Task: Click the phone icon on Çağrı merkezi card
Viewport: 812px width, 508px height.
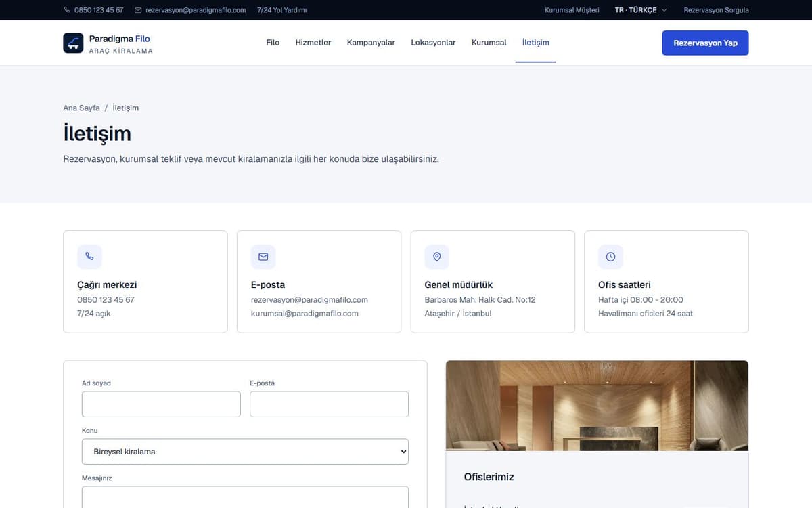Action: coord(89,257)
